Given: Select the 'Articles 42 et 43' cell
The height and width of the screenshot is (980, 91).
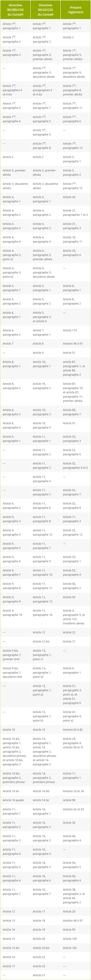Looking at the screenshot, I should tap(75, 811).
